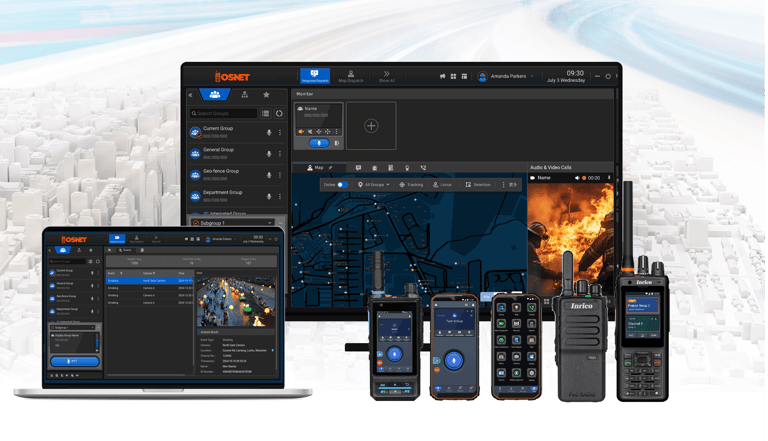Open the records list icon tab above map
Screen dimensions: 768x441
390,168
